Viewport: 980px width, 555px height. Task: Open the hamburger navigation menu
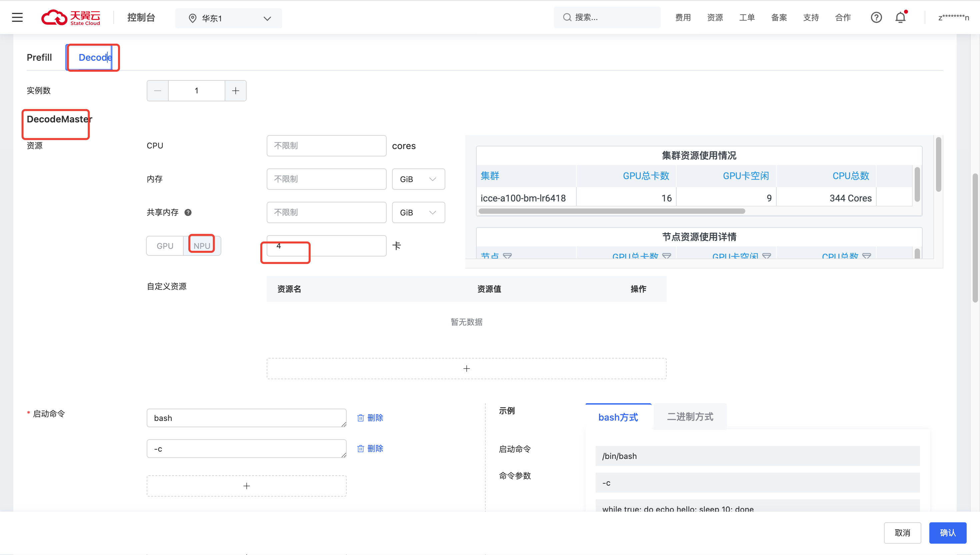pyautogui.click(x=17, y=18)
